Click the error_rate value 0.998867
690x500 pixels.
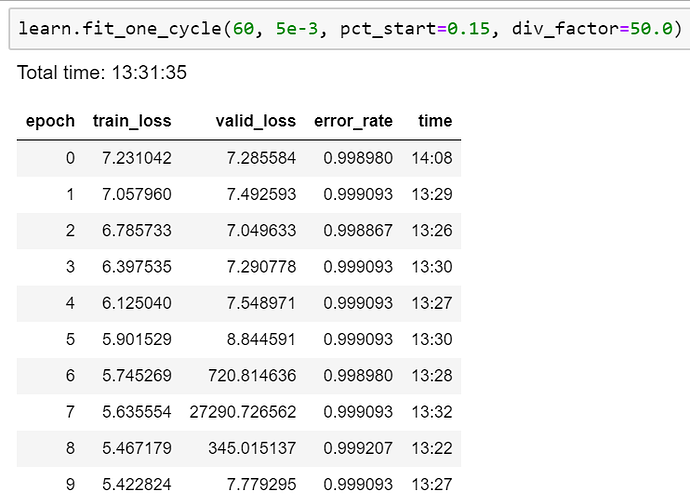[x=358, y=230]
